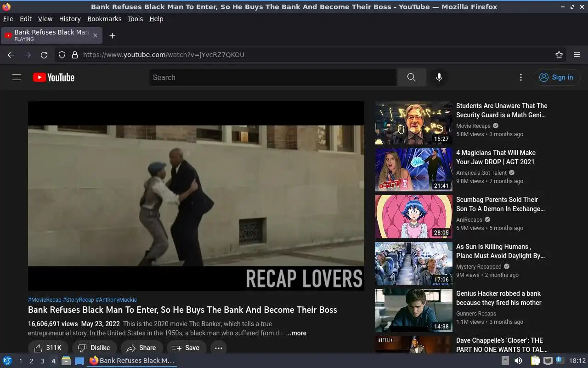Save the video to a playlist
This screenshot has width=588, height=368.
(x=187, y=348)
